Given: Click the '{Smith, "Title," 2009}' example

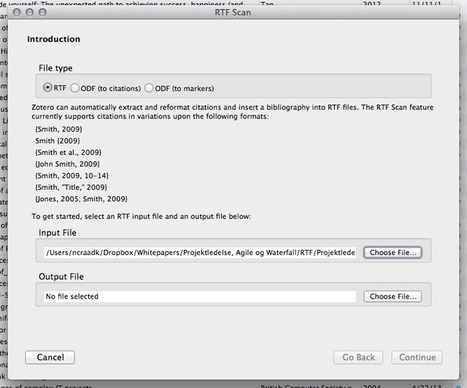Looking at the screenshot, I should pyautogui.click(x=71, y=187).
